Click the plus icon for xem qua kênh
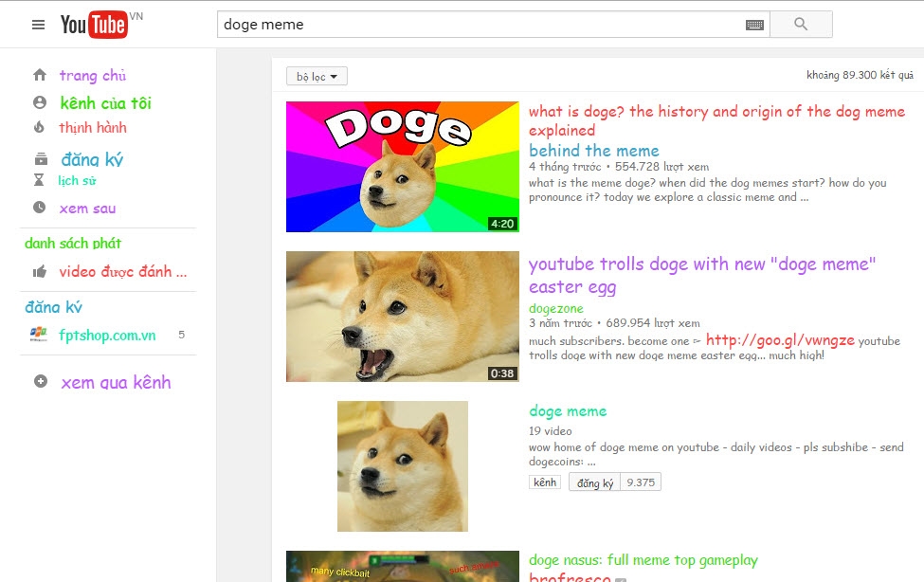This screenshot has width=924, height=582. coord(40,382)
